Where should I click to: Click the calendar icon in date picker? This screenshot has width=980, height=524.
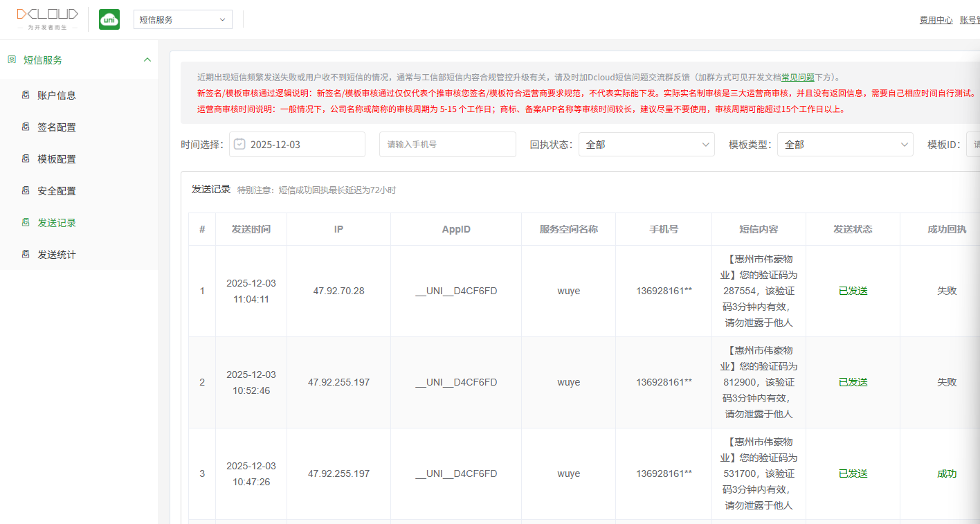tap(239, 144)
